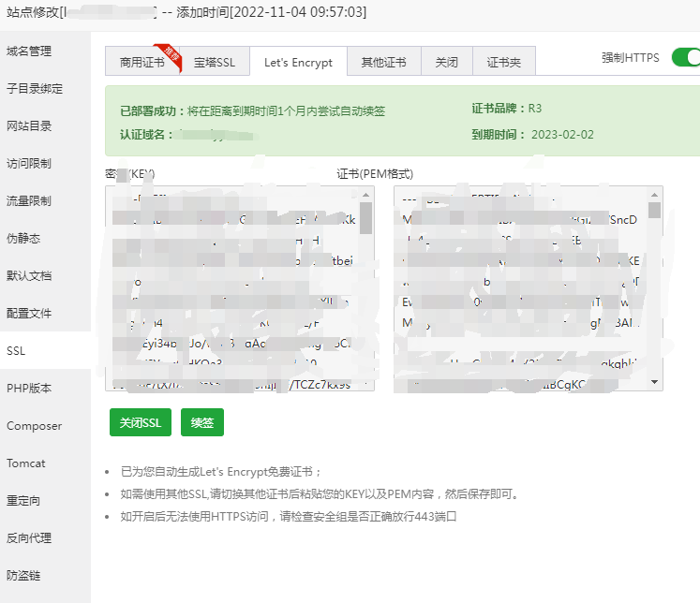This screenshot has width=700, height=603.
Task: Toggle the 强制HTTPS switch
Action: [x=686, y=57]
